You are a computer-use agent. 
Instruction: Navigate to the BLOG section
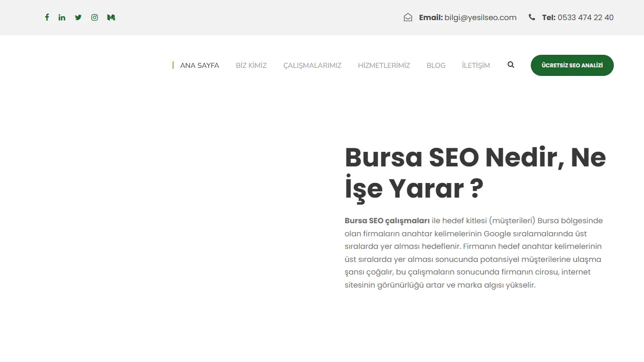tap(436, 65)
